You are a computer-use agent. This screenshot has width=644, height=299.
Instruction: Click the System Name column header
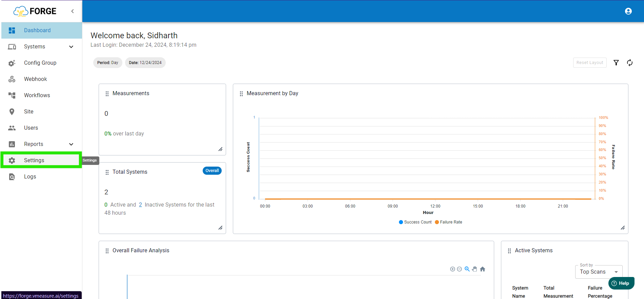pos(520,292)
